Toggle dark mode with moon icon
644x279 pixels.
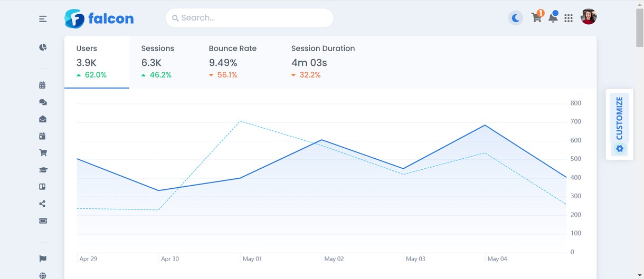[516, 18]
